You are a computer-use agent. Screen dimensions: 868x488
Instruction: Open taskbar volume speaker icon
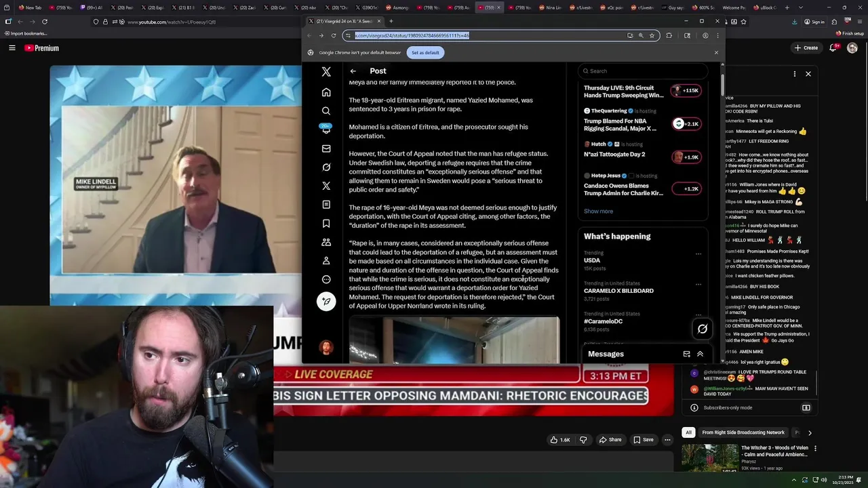click(823, 480)
